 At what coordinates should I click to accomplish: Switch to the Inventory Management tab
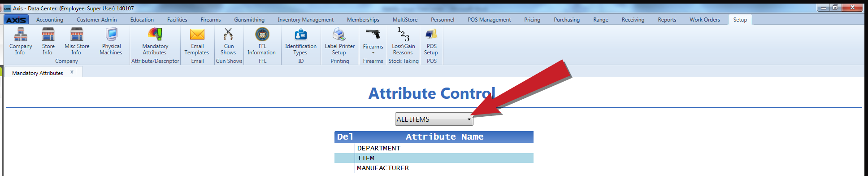point(306,20)
